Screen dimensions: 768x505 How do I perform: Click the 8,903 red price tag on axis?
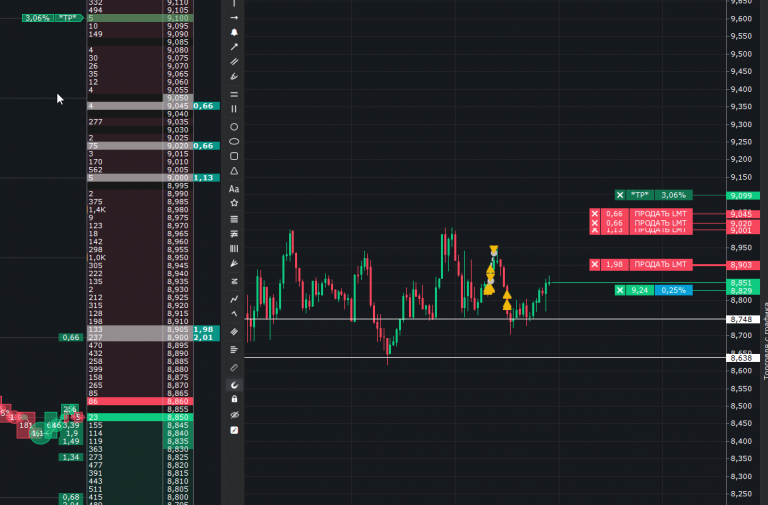click(x=742, y=265)
